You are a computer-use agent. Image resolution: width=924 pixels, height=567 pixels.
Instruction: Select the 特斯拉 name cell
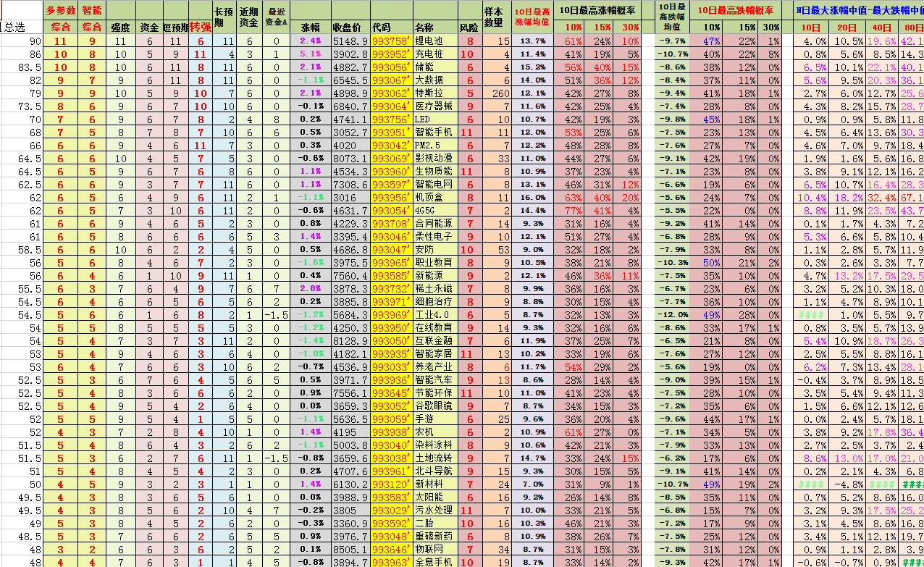pos(436,93)
